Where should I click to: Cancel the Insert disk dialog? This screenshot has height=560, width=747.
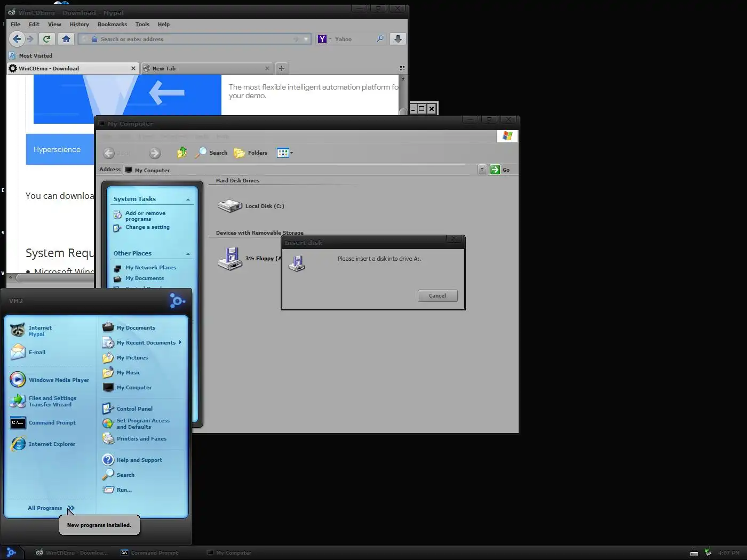pyautogui.click(x=437, y=295)
